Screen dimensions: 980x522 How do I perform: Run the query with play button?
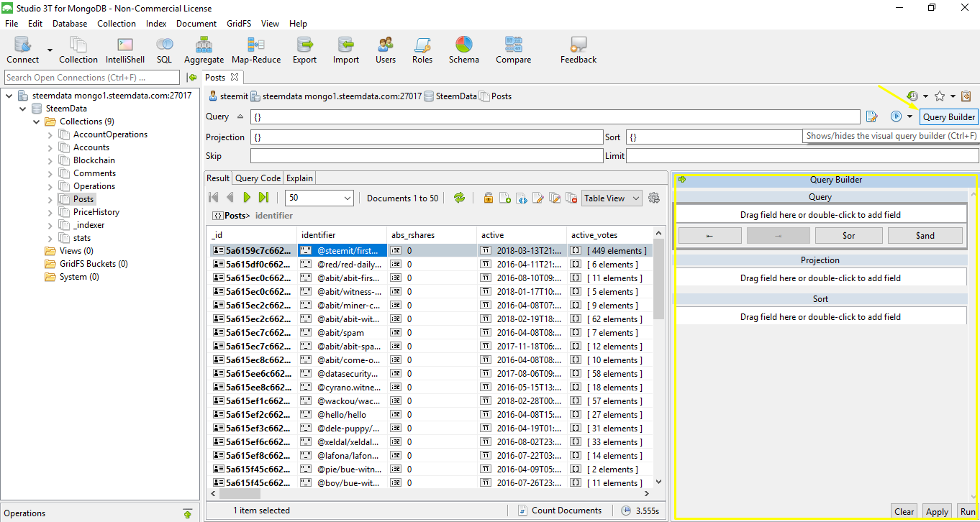[x=897, y=116]
